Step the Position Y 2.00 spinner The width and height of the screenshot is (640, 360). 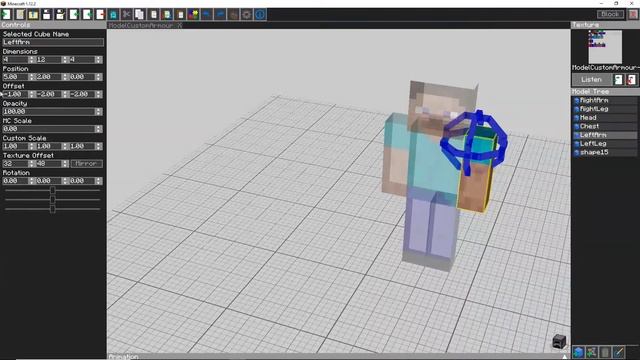pos(65,77)
